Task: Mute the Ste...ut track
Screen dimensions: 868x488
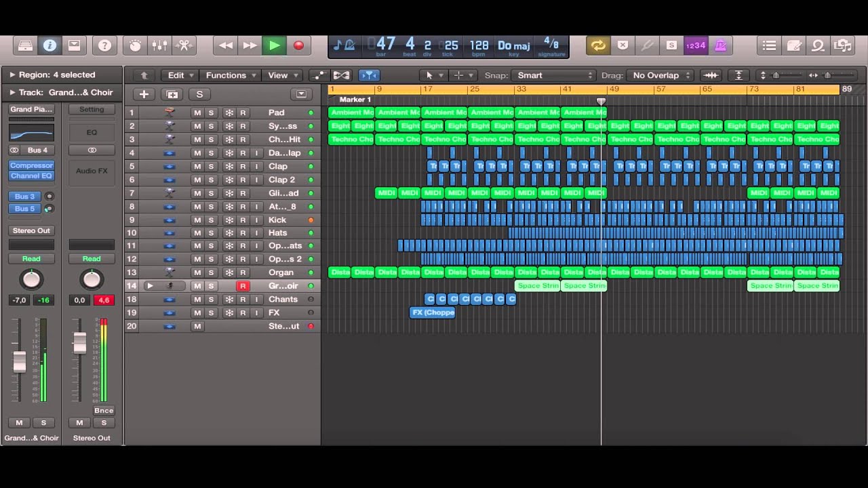Action: point(197,326)
